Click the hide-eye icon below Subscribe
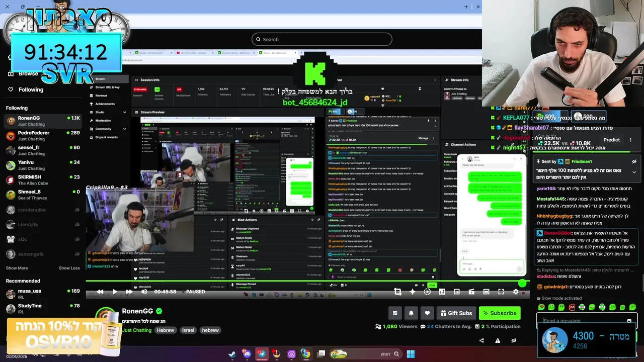 point(514,340)
